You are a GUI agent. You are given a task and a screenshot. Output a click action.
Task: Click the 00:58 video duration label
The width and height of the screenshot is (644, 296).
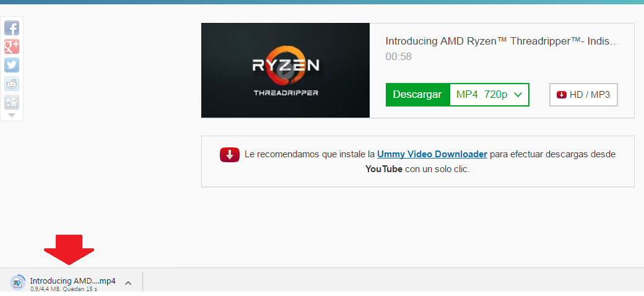coord(398,57)
